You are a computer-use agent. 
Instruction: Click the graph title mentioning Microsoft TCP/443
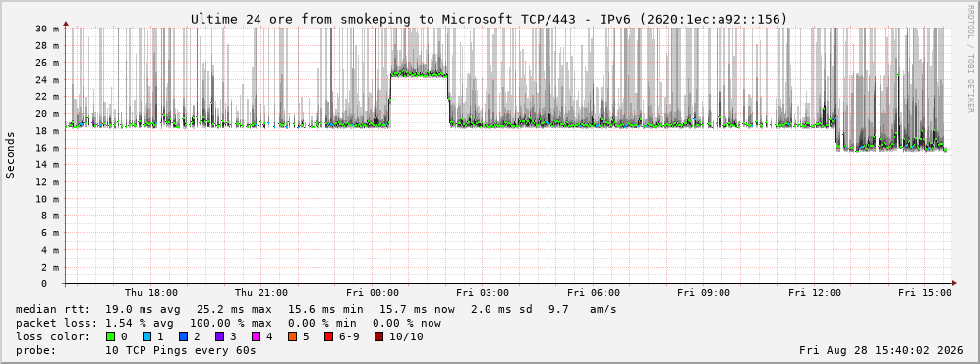pyautogui.click(x=490, y=20)
